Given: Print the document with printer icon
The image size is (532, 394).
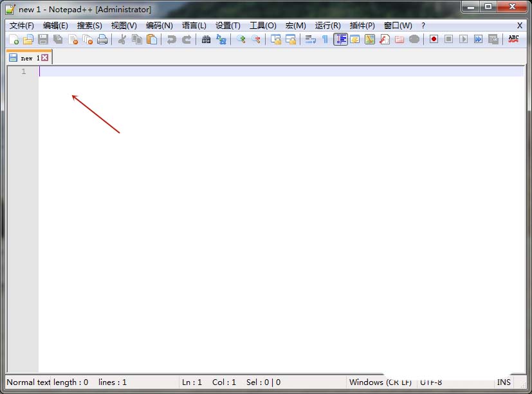Looking at the screenshot, I should coord(102,39).
